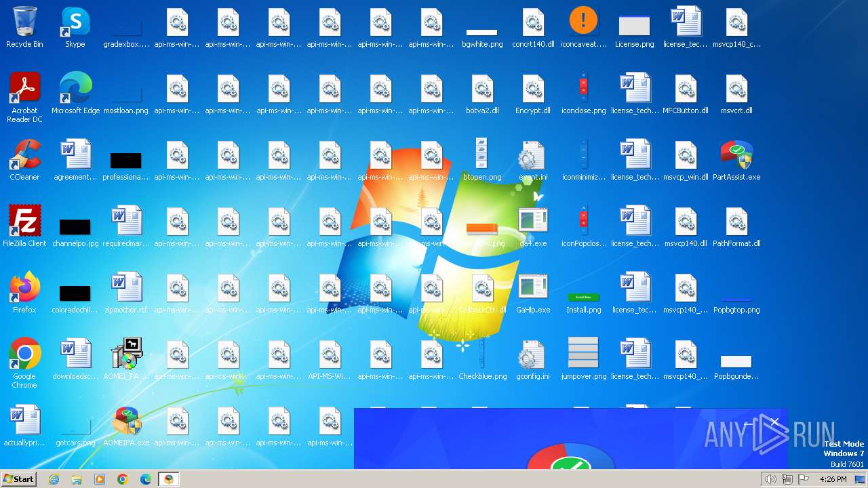Select the requiredmar Word document
868x488 pixels.
click(126, 226)
